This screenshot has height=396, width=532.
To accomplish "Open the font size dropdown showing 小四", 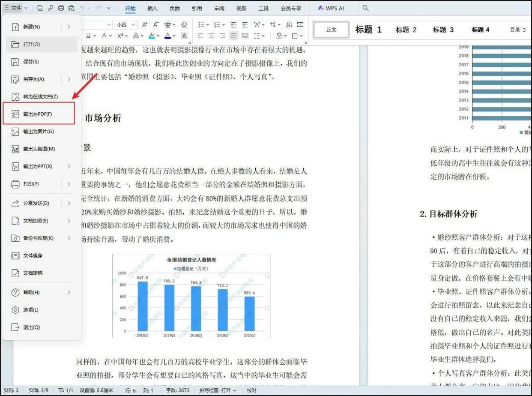I will click(127, 25).
